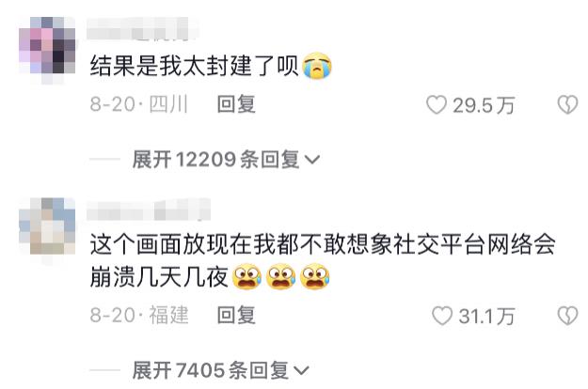Click the chevron next to 展开7405条回复

[301, 371]
